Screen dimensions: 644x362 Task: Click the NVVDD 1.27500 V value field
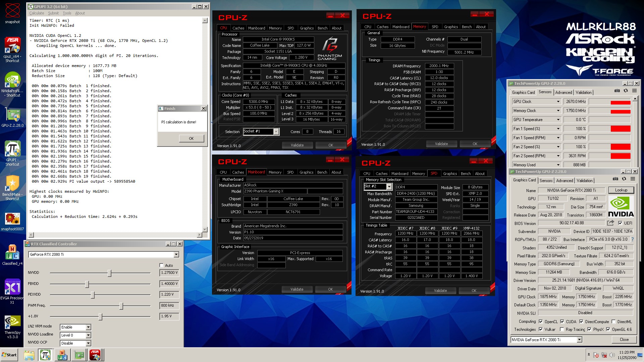(x=169, y=273)
